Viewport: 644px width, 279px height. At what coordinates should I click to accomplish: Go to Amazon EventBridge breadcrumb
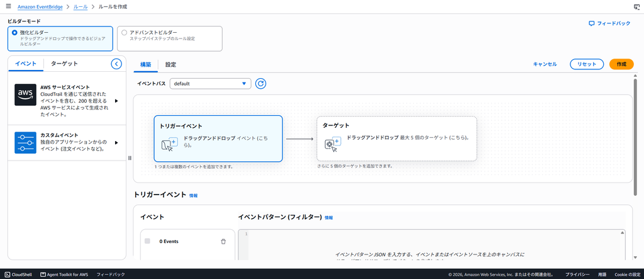click(x=40, y=7)
